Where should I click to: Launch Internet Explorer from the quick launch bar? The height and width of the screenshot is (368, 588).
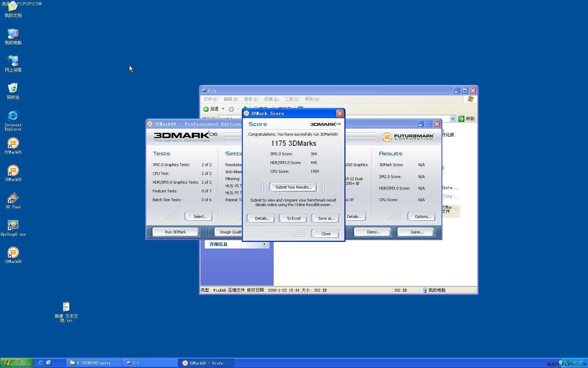pos(41,363)
